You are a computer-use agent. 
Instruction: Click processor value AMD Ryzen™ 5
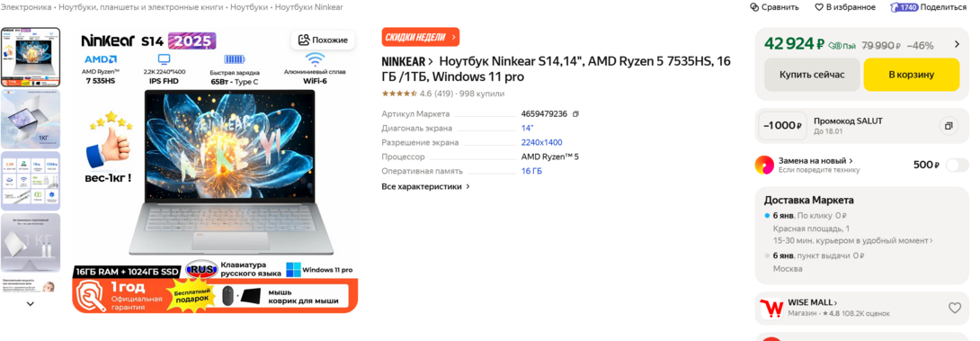coord(550,157)
